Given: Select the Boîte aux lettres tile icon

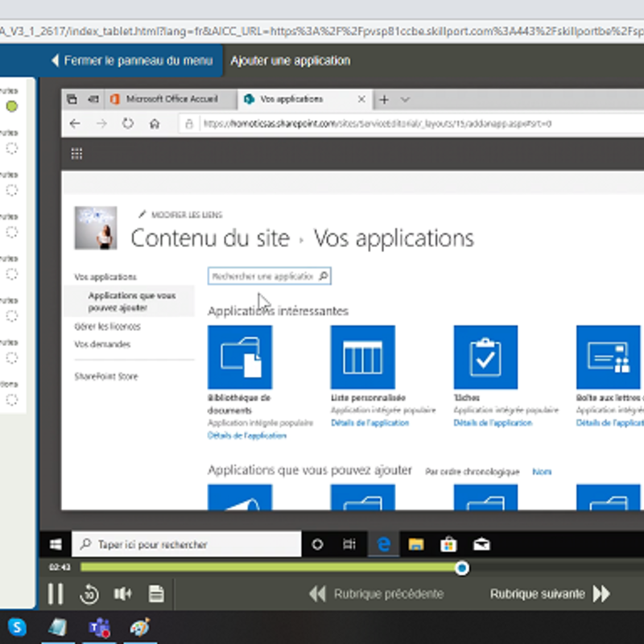Looking at the screenshot, I should (609, 357).
